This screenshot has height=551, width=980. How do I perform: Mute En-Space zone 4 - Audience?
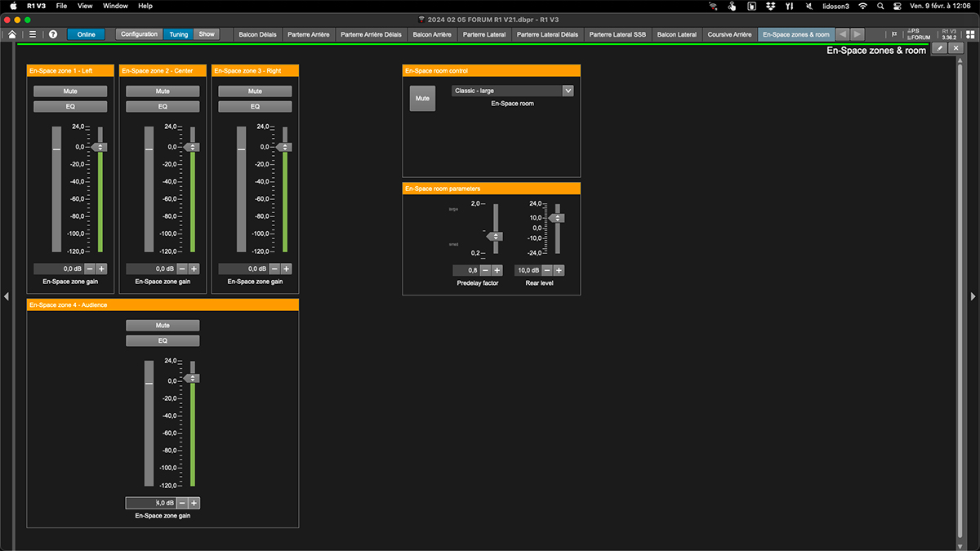coord(163,326)
